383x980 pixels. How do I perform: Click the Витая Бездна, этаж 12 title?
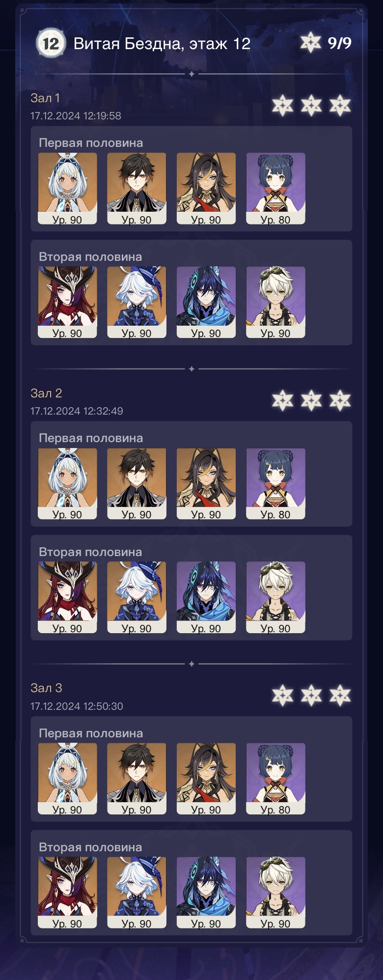click(x=162, y=44)
